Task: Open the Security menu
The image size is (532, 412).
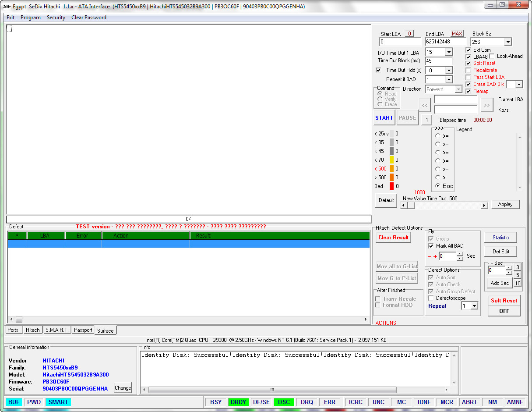Action: click(x=56, y=18)
